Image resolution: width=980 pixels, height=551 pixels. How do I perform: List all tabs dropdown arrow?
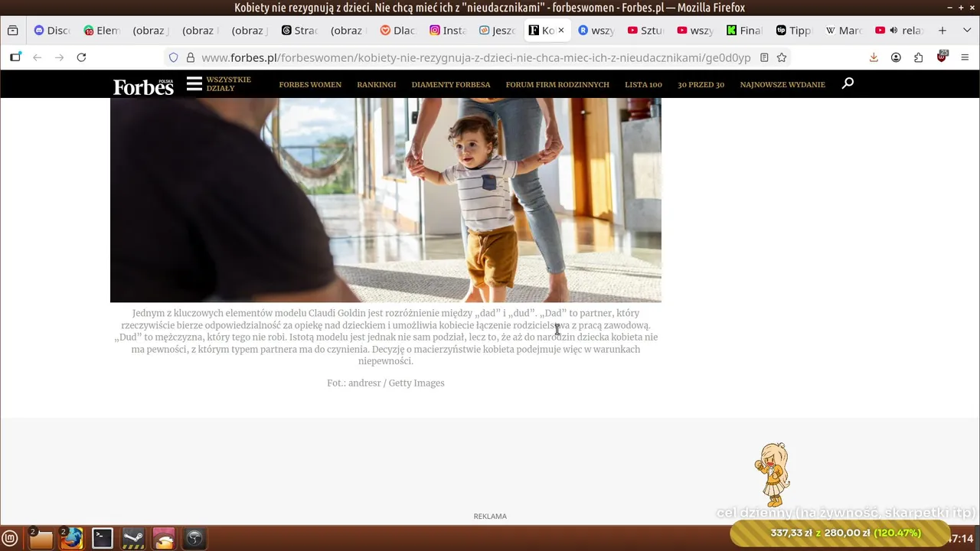(x=965, y=31)
